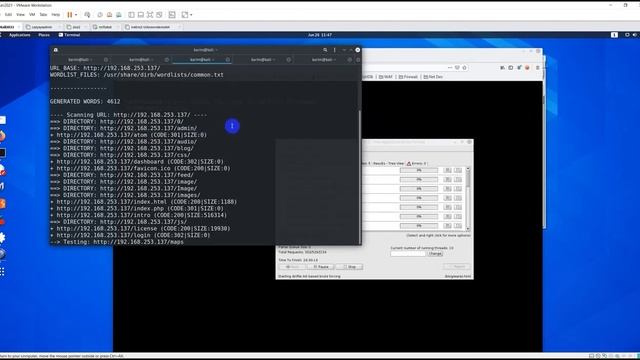Open VMware console view icon
Viewport: 640px width, 360px height.
(172, 15)
